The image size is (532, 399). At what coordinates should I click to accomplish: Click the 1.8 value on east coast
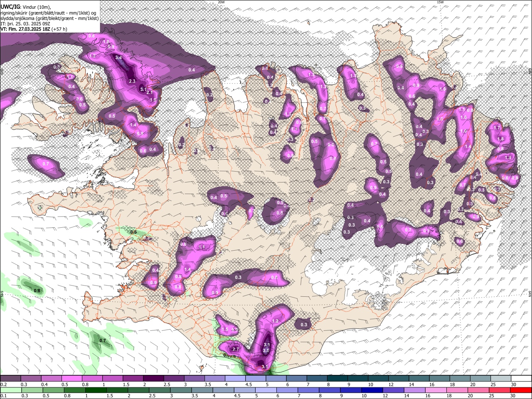click(501, 139)
